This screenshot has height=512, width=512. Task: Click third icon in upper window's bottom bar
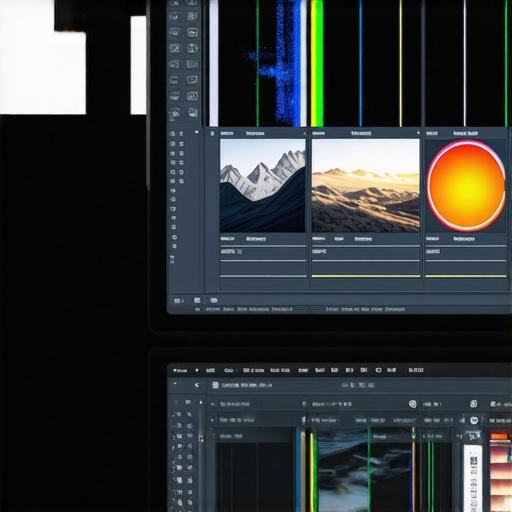tap(214, 300)
